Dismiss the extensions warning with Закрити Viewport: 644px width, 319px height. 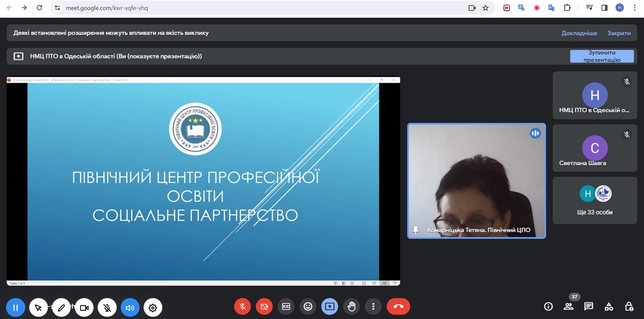[618, 33]
